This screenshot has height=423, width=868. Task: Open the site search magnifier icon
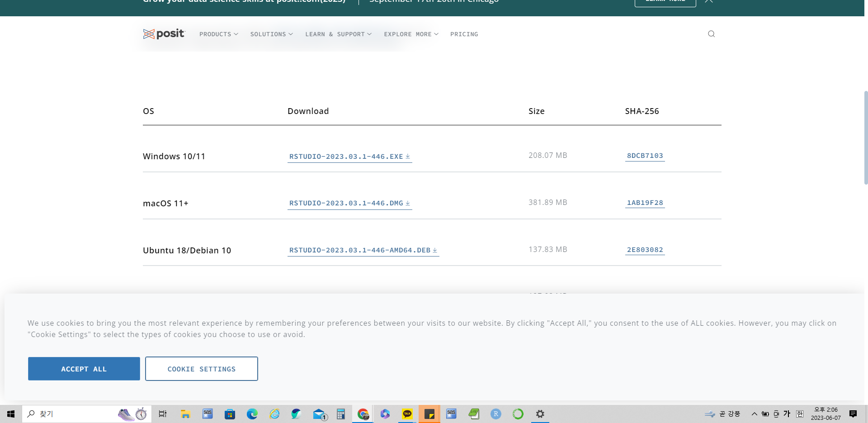[x=711, y=34]
